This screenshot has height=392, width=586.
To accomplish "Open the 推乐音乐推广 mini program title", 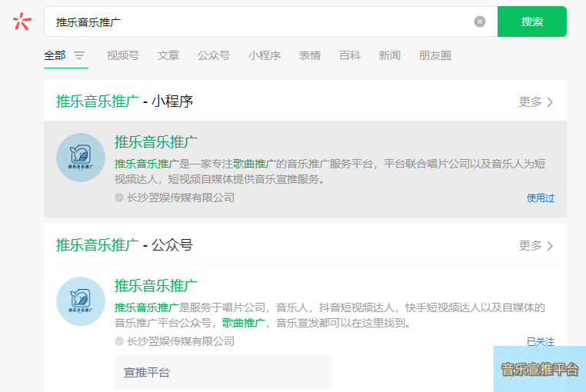I will coord(156,142).
